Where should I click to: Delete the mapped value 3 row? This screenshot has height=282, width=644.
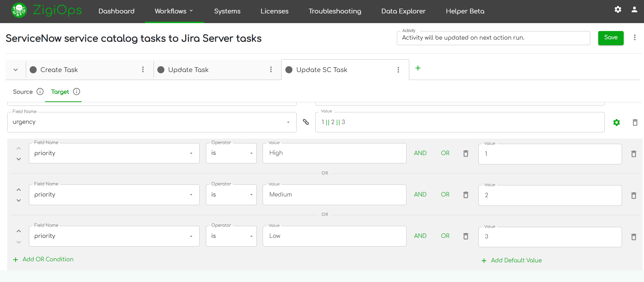(x=634, y=237)
